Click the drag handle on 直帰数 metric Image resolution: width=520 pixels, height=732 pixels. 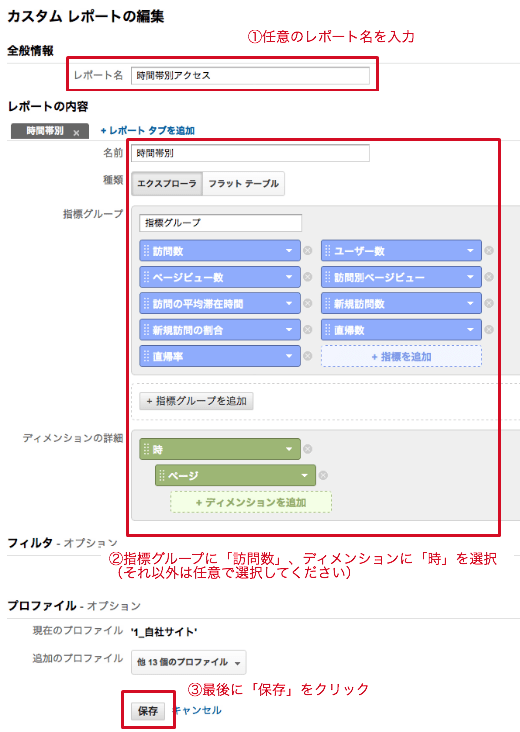point(328,330)
